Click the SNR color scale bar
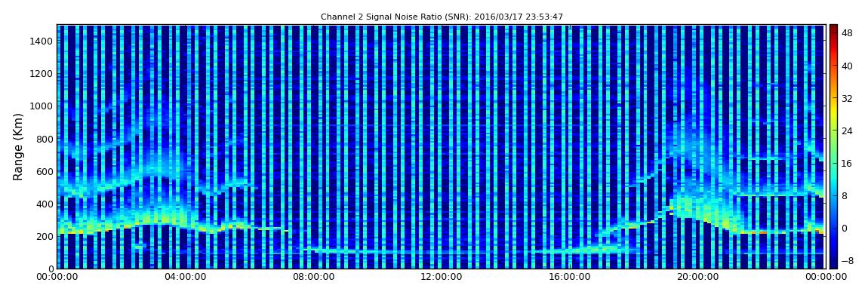The height and width of the screenshot is (307, 868). 833,146
